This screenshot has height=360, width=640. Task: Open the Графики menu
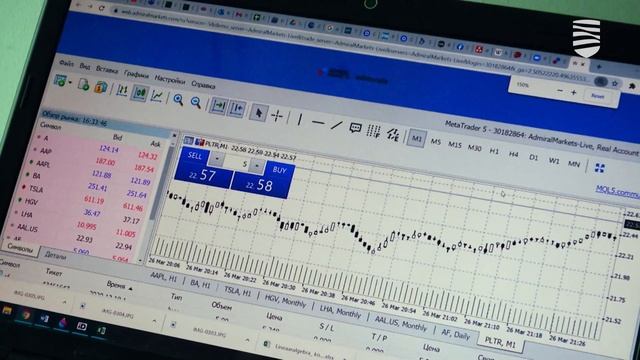(136, 74)
